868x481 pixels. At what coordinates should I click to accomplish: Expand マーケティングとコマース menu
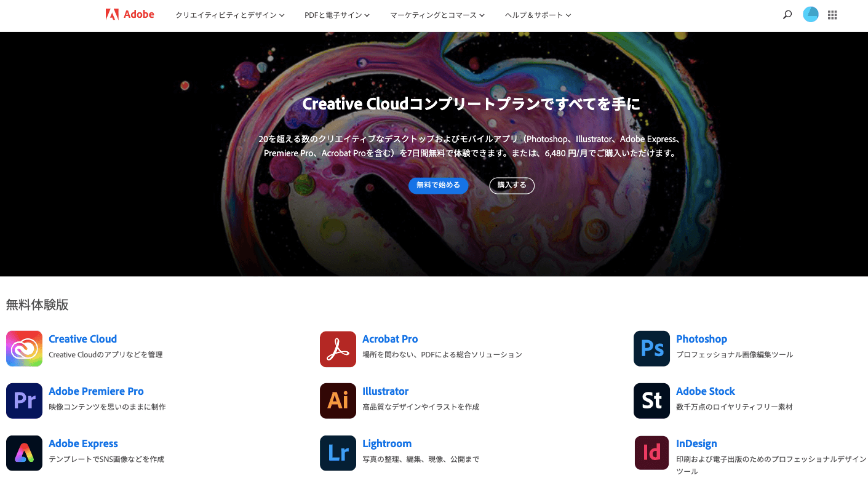(437, 15)
